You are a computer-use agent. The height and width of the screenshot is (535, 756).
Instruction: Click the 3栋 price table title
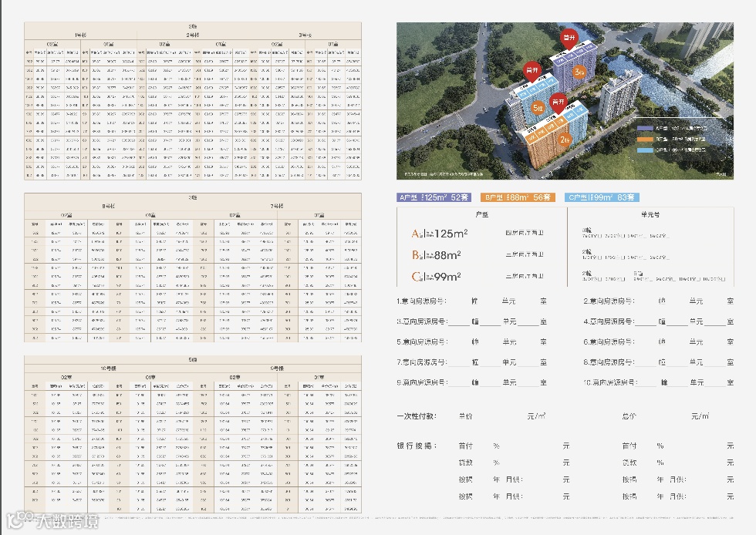192,197
